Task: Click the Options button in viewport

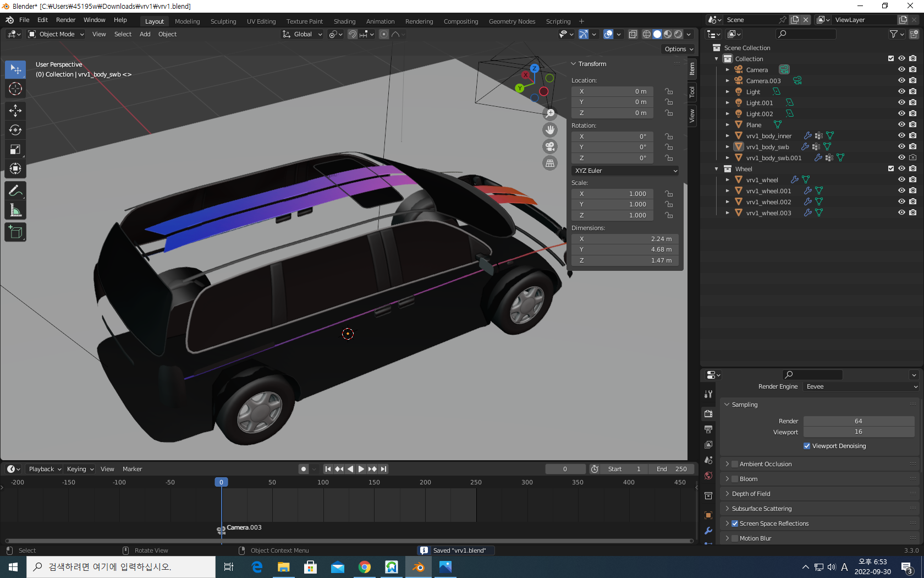Action: 679,49
